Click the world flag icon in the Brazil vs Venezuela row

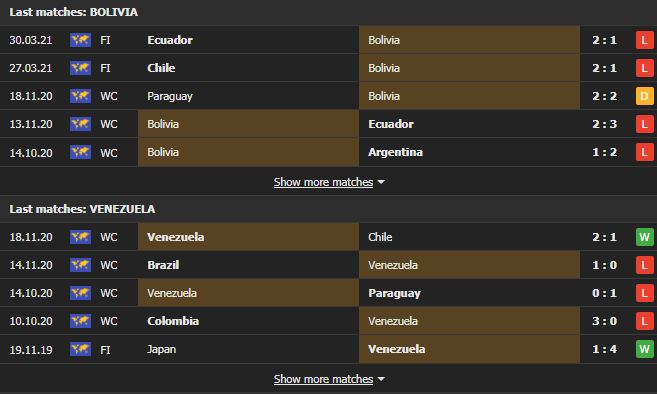pos(80,265)
